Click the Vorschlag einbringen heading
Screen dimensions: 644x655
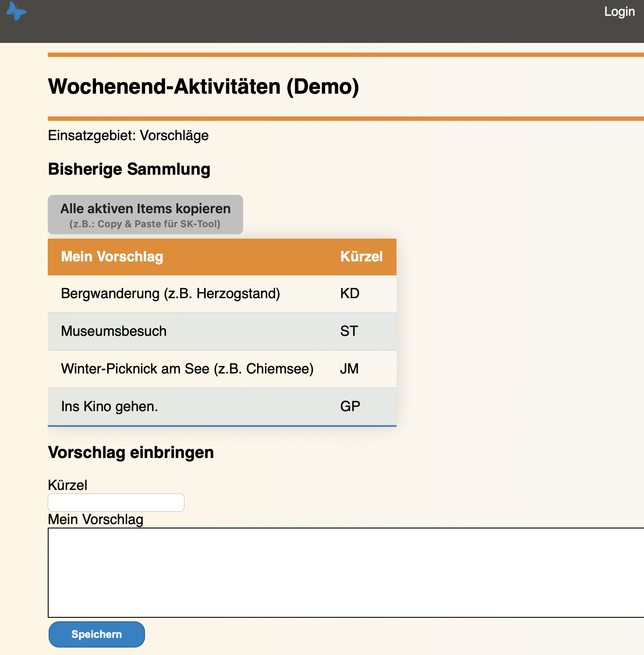point(131,452)
